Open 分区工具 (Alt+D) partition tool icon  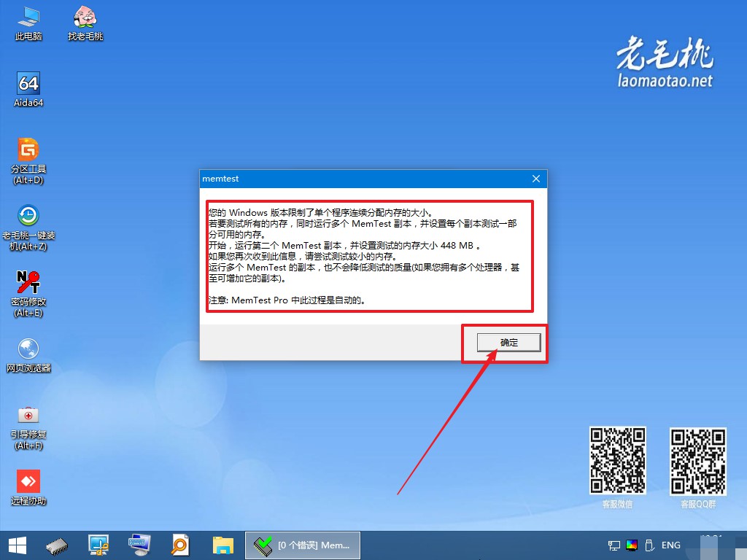click(x=28, y=161)
